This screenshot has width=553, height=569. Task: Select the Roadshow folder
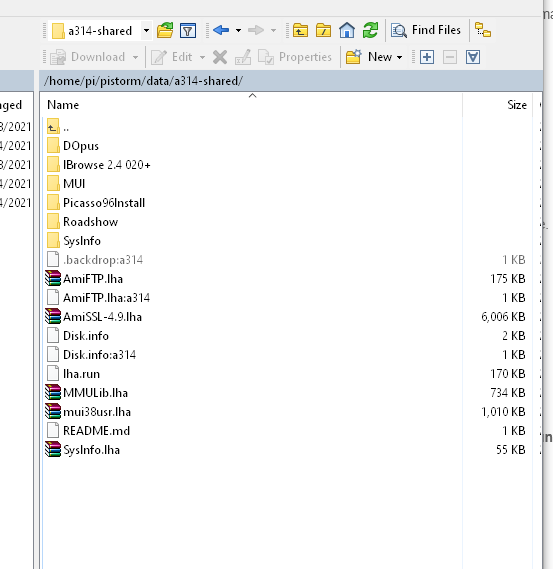90,222
